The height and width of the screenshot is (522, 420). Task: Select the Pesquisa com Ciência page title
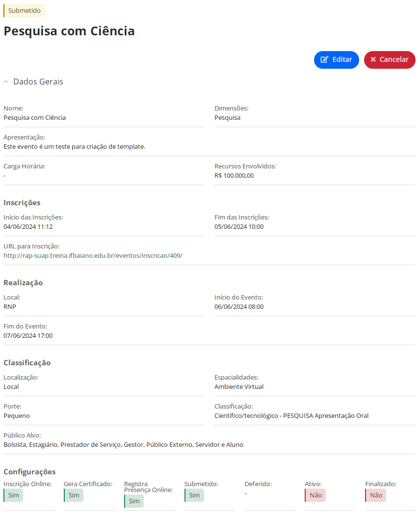click(x=69, y=31)
